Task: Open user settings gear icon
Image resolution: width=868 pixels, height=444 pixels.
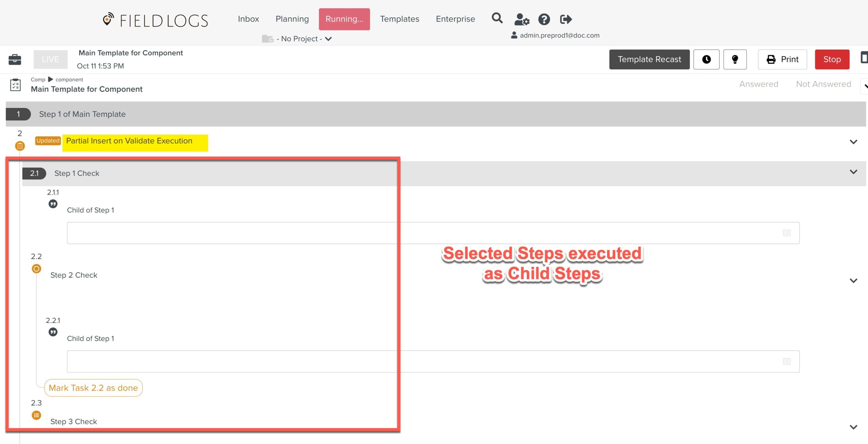Action: click(521, 19)
